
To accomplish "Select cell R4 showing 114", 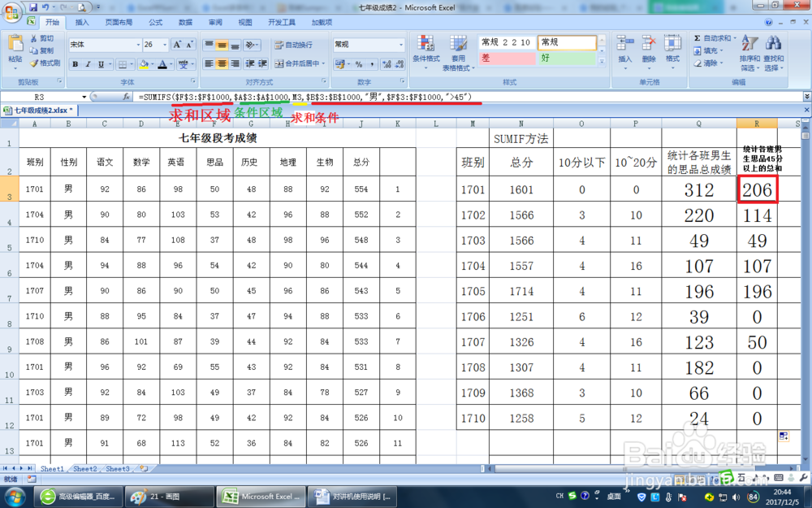I will pos(757,215).
